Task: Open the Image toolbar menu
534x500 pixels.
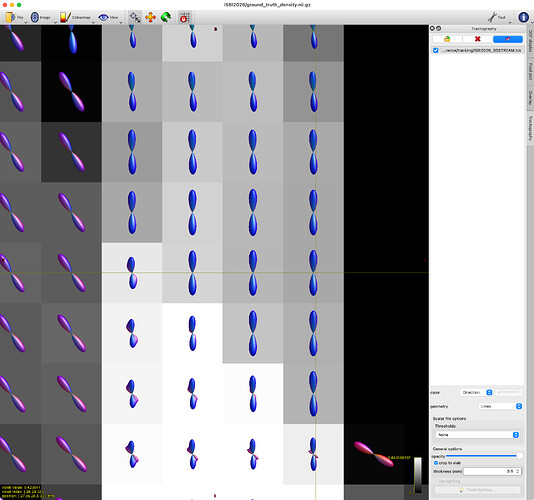Action: coord(40,17)
